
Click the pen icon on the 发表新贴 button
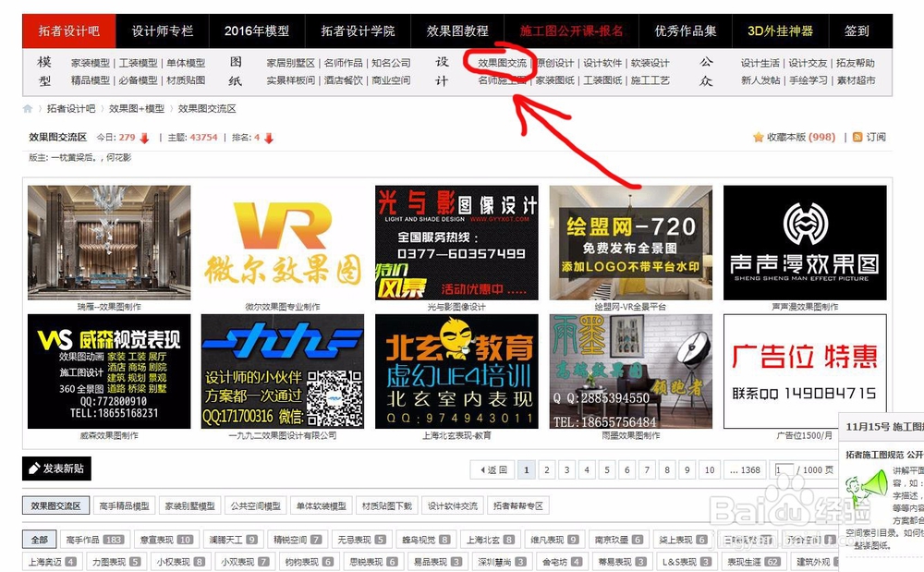coord(33,469)
